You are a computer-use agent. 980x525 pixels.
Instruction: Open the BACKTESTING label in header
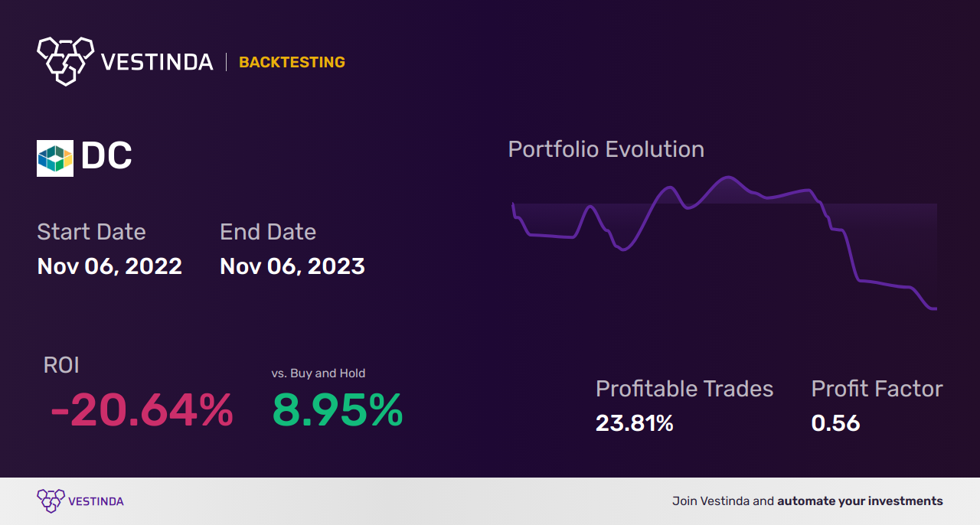(292, 62)
